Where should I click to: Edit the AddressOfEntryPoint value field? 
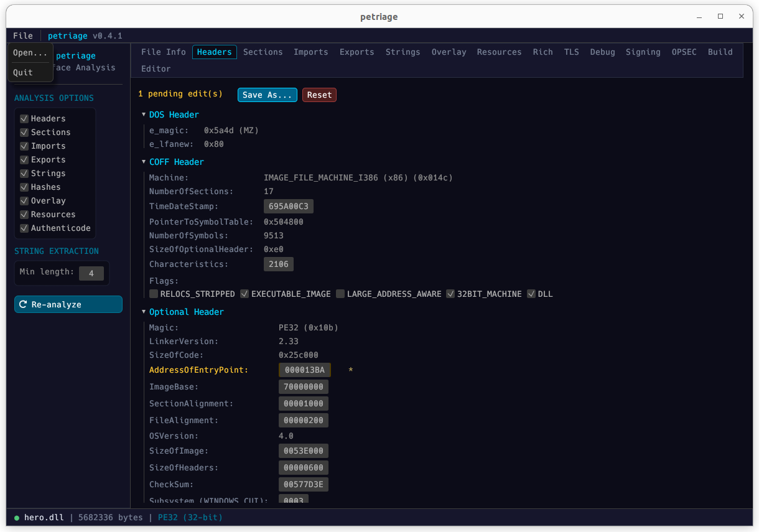coord(304,370)
